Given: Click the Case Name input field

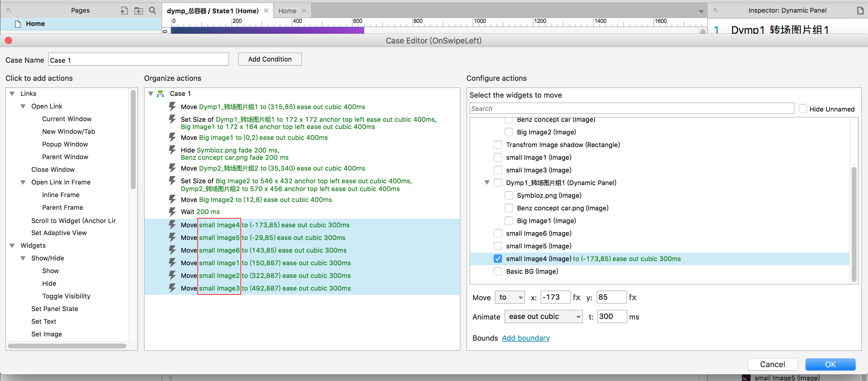Looking at the screenshot, I should pyautogui.click(x=139, y=60).
